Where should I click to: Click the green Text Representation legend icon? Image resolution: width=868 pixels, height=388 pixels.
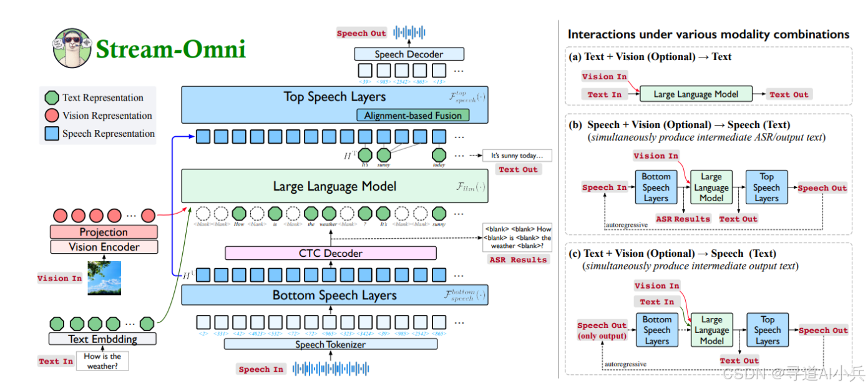(x=52, y=97)
